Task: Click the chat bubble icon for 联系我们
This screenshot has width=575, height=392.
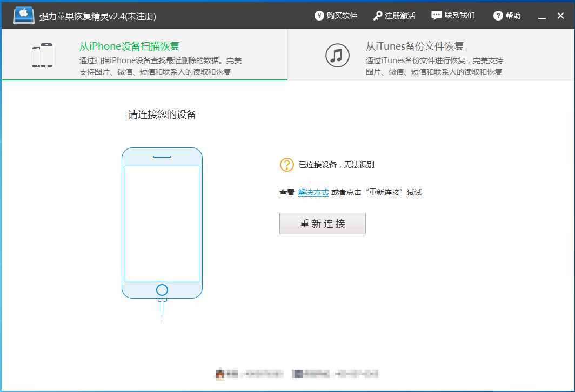Action: point(436,15)
